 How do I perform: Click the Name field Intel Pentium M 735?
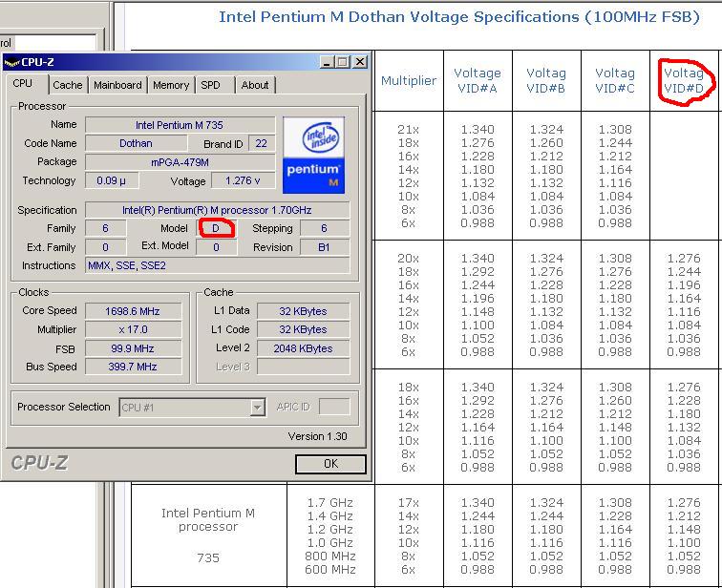pos(180,125)
